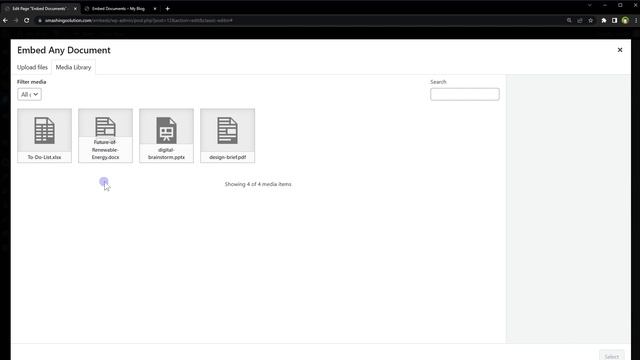This screenshot has width=640, height=360.
Task: Select the Future-of-Renewable-Energy.docx document
Action: pos(105,136)
